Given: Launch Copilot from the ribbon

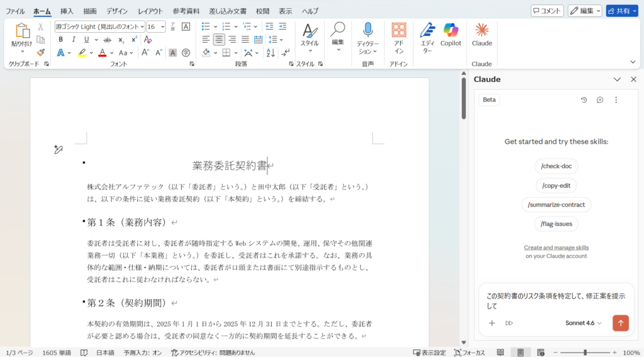Looking at the screenshot, I should click(x=450, y=35).
